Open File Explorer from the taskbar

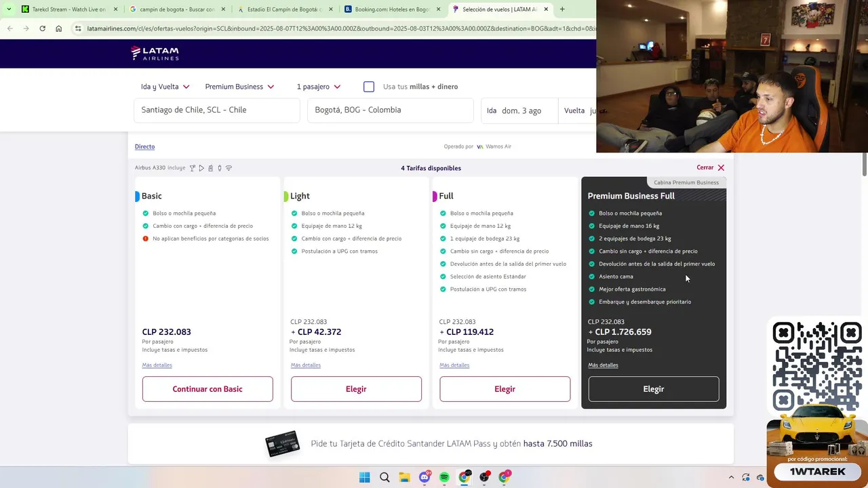click(x=404, y=477)
